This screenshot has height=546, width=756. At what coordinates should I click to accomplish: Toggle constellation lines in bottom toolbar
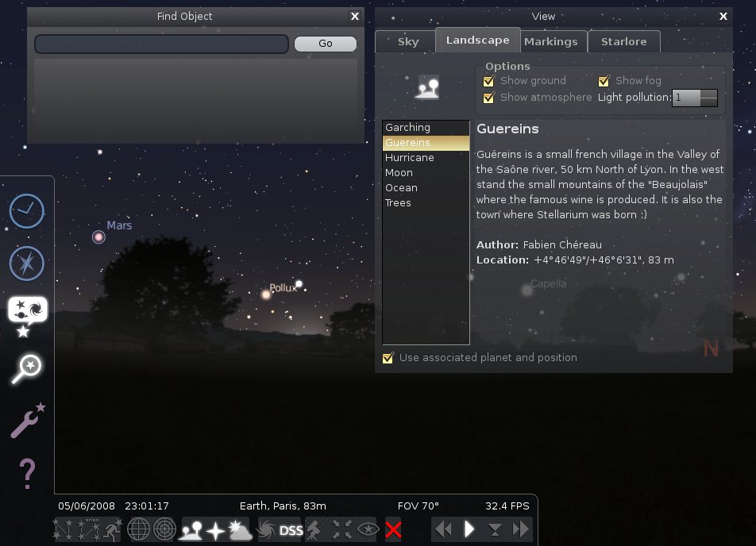pos(63,529)
